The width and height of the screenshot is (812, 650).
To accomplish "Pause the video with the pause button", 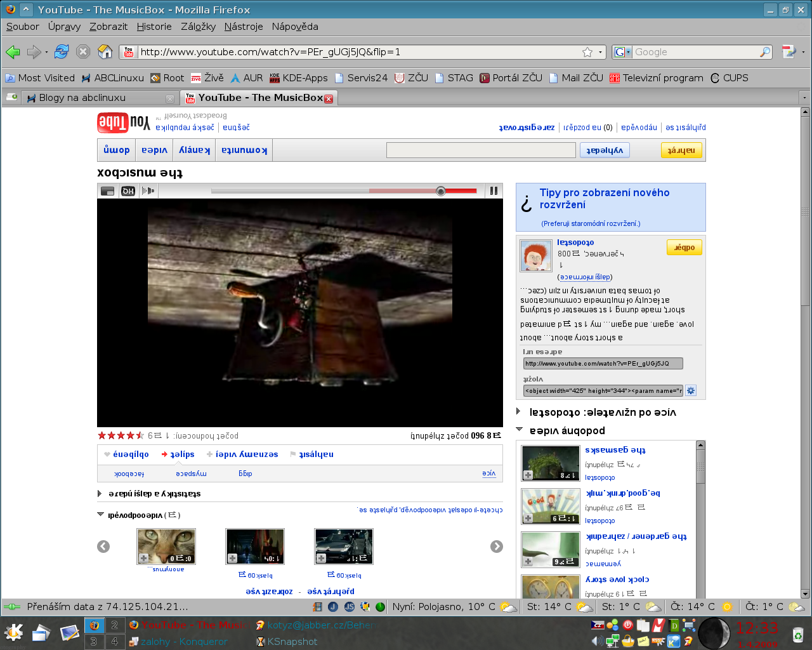I will pyautogui.click(x=494, y=190).
